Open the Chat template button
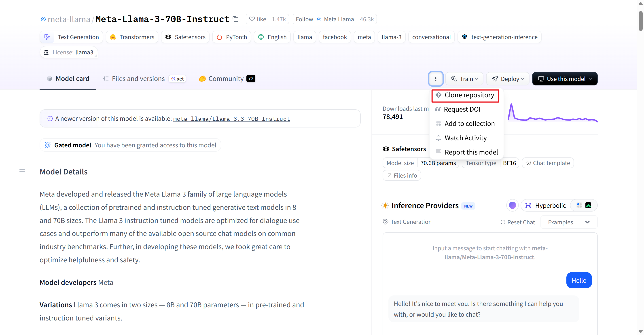 point(548,163)
